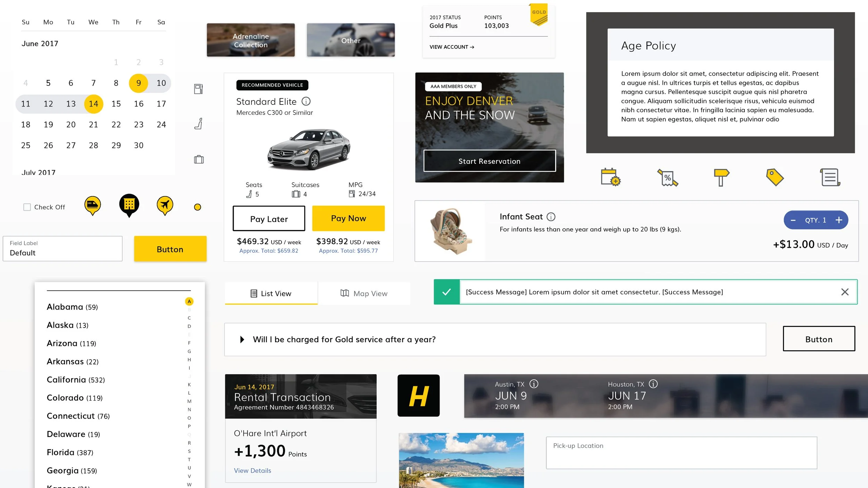Tick the Check Off checkbox

pos(27,207)
